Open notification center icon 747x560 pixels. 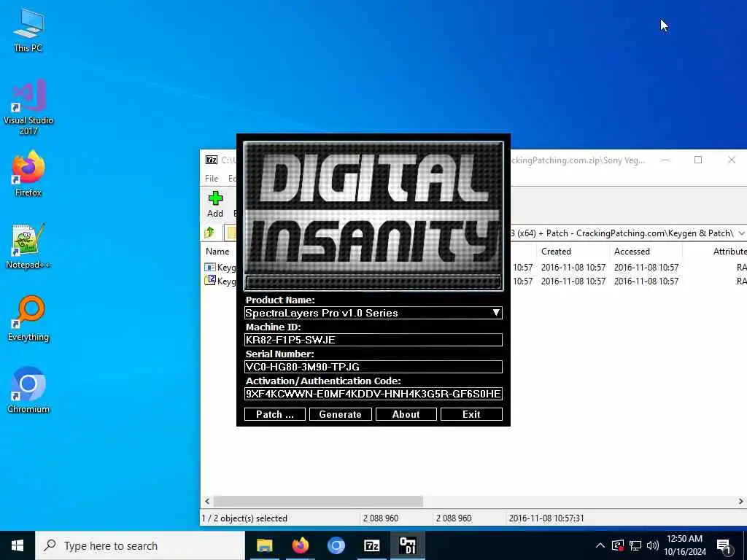tap(724, 547)
